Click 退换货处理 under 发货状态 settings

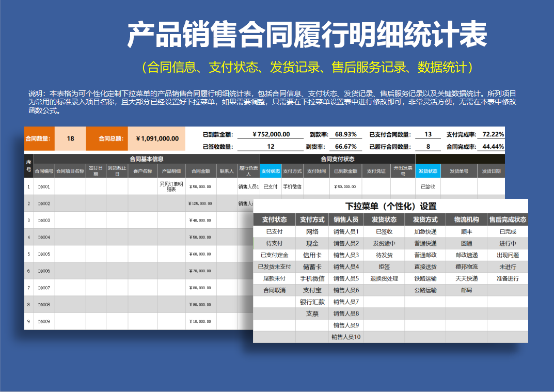point(384,278)
